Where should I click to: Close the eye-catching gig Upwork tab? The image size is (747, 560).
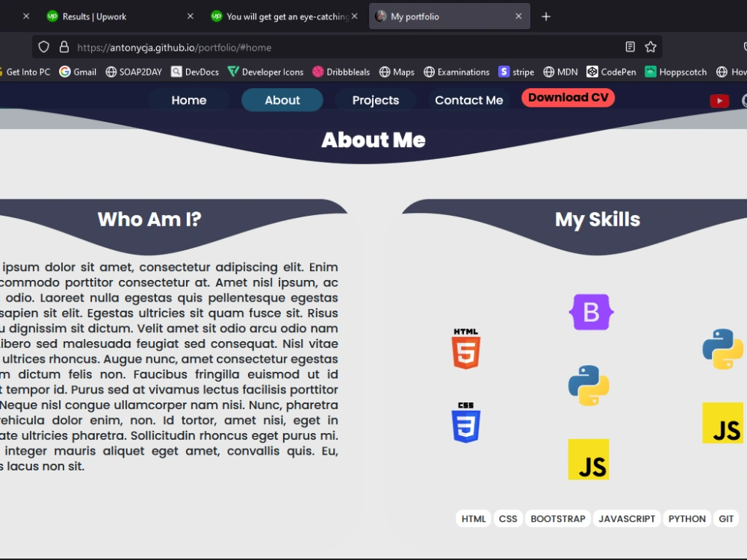354,16
